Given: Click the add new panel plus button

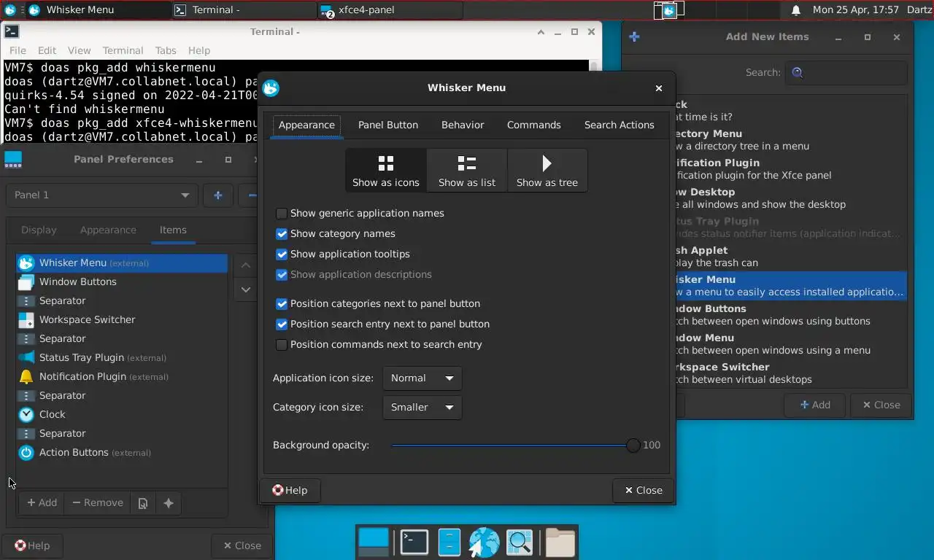Looking at the screenshot, I should [x=217, y=195].
